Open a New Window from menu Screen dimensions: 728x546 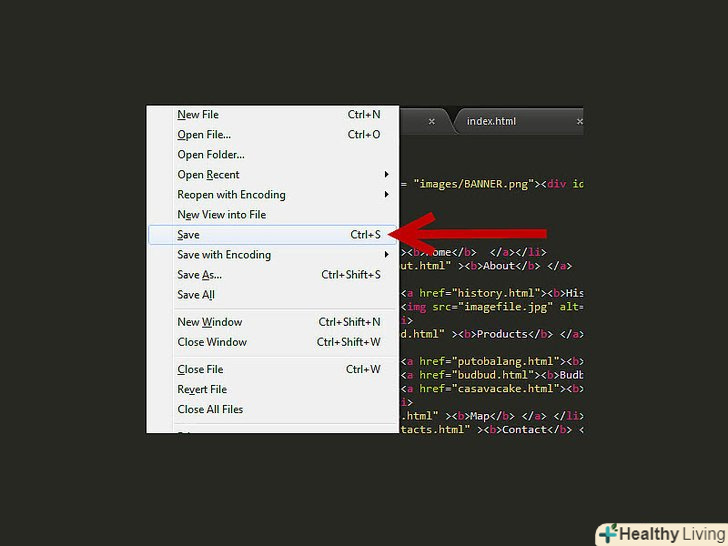click(273, 322)
